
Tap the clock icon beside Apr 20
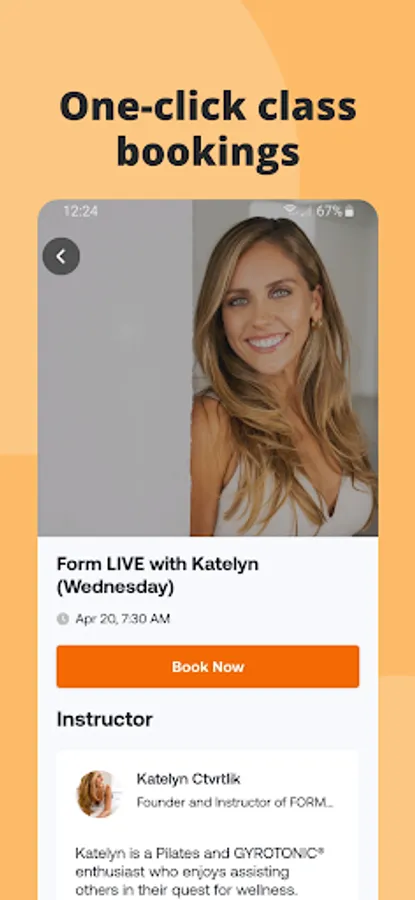point(63,619)
